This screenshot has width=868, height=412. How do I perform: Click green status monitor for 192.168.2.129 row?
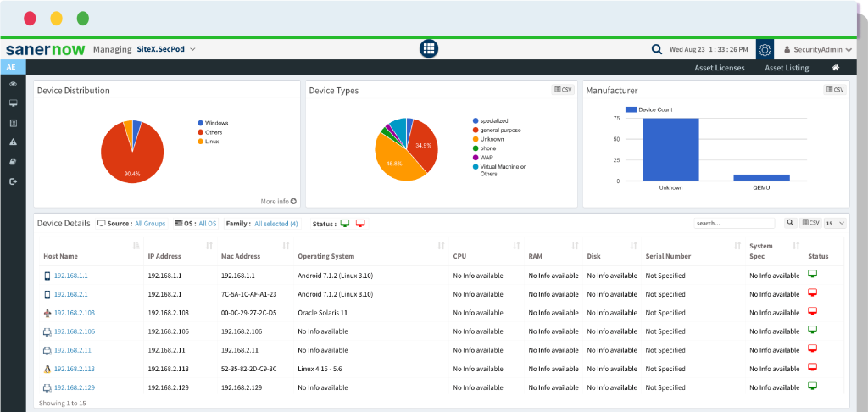813,386
